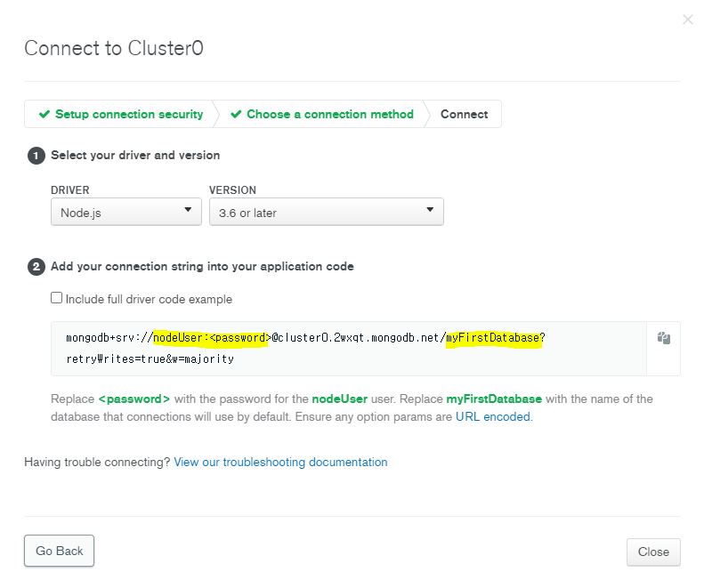
Task: Click Add your connection string heading
Action: pos(202,267)
